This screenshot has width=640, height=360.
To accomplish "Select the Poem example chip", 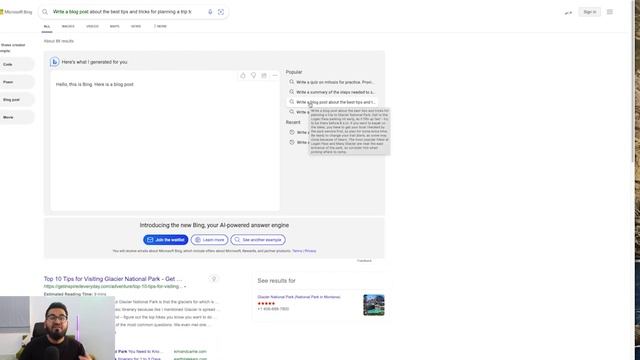I will click(16, 82).
